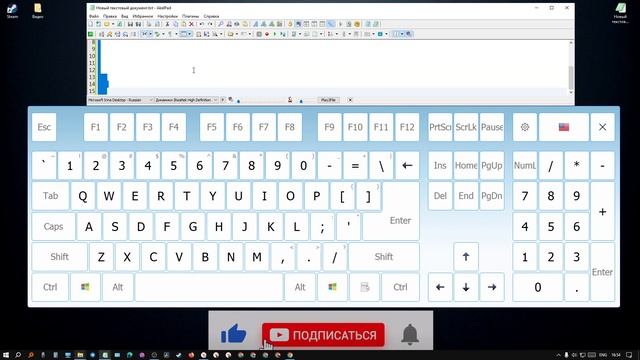The width and height of the screenshot is (640, 360).
Task: Open the Справка menu
Action: tap(211, 16)
